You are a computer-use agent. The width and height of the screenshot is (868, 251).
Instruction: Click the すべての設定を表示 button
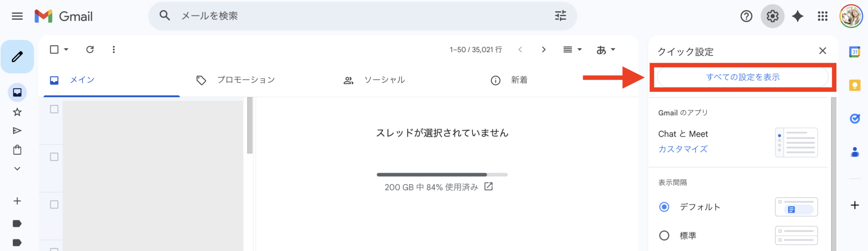743,77
